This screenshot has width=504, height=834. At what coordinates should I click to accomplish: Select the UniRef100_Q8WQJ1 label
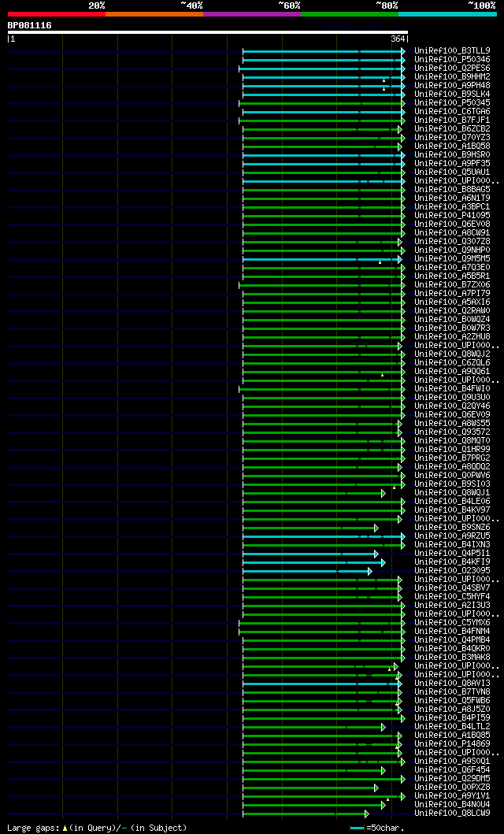coord(453,492)
